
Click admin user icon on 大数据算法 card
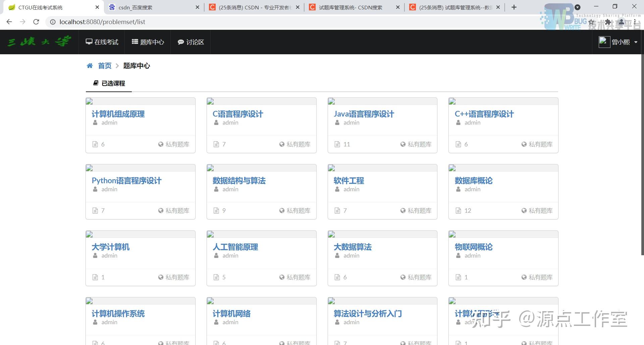(337, 256)
